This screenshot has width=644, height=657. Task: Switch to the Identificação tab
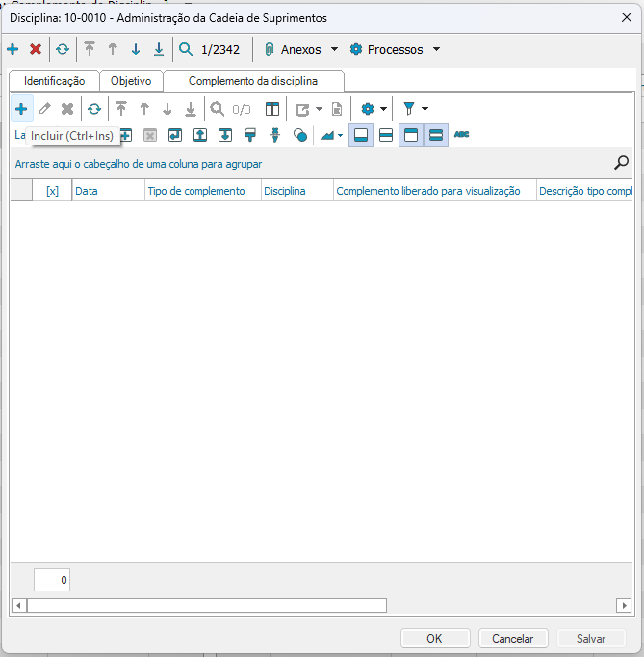point(55,81)
